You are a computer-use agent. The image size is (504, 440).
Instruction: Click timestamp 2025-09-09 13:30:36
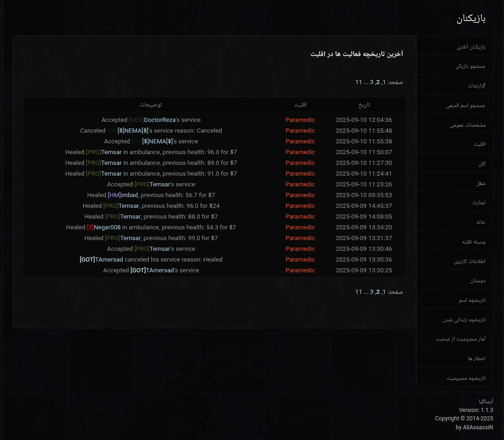click(x=364, y=260)
